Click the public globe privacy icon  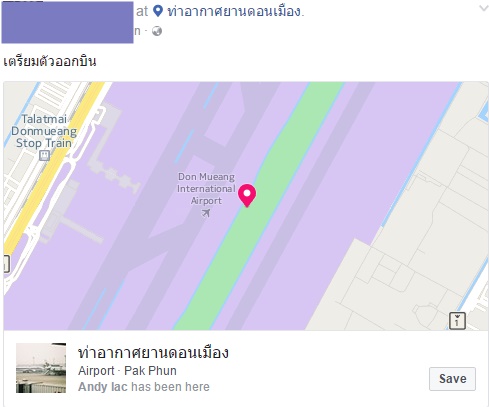click(157, 31)
